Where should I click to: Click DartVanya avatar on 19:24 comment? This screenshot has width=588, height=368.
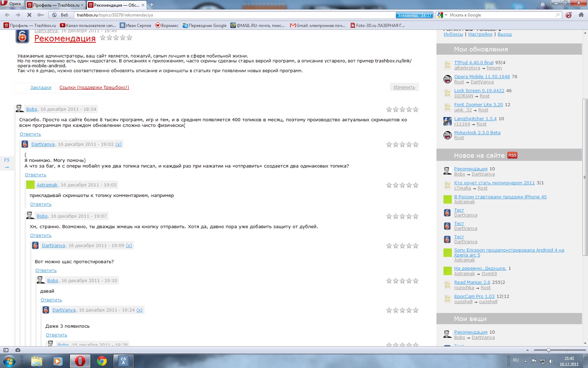[x=46, y=310]
